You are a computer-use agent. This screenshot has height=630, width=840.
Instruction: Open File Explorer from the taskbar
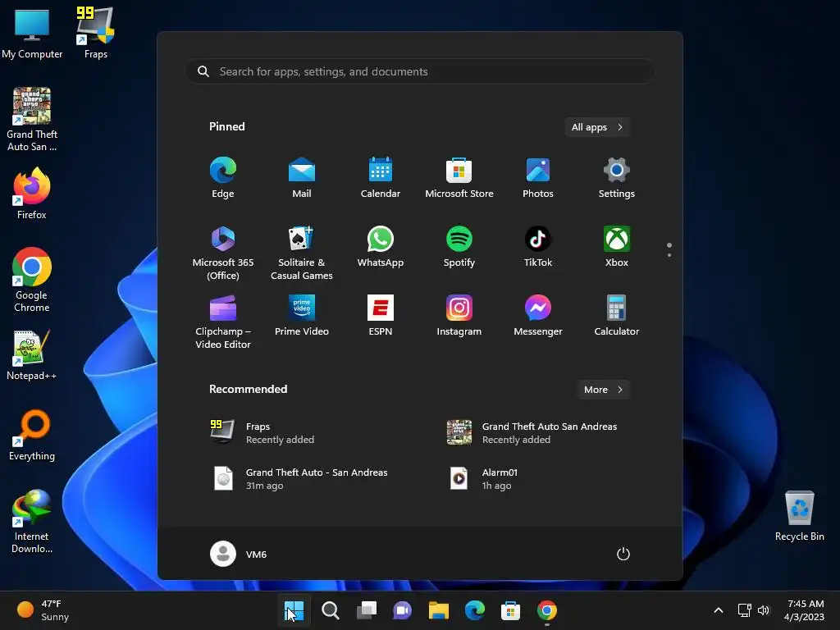[x=439, y=610]
